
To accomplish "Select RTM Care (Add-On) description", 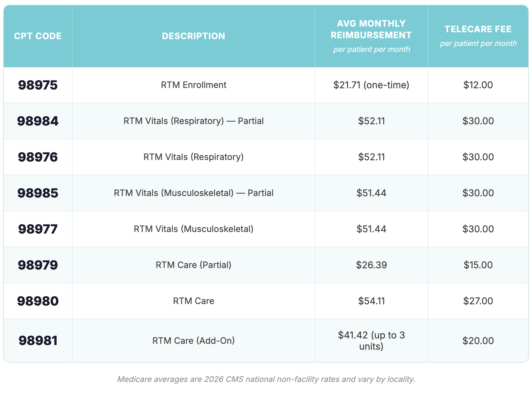I will [193, 341].
